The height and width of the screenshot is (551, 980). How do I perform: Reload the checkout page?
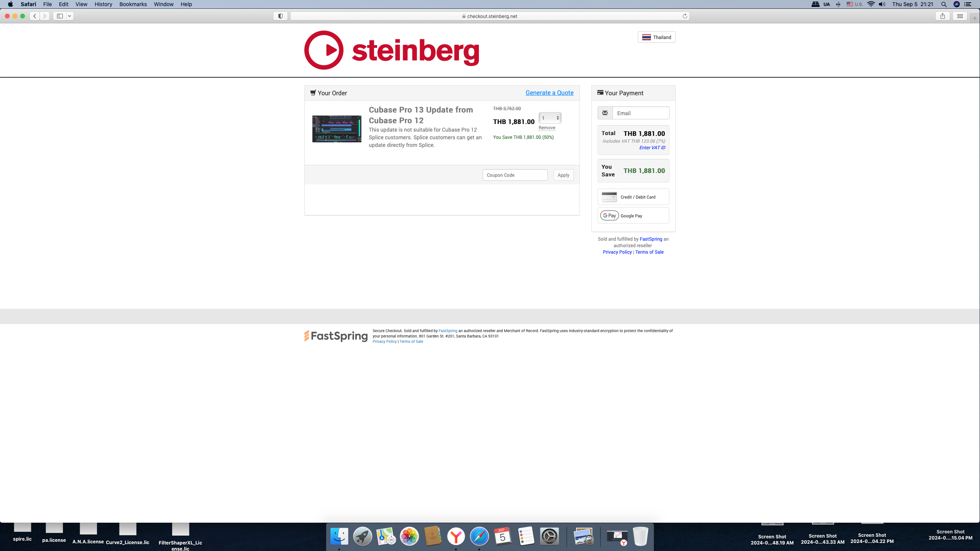point(685,16)
